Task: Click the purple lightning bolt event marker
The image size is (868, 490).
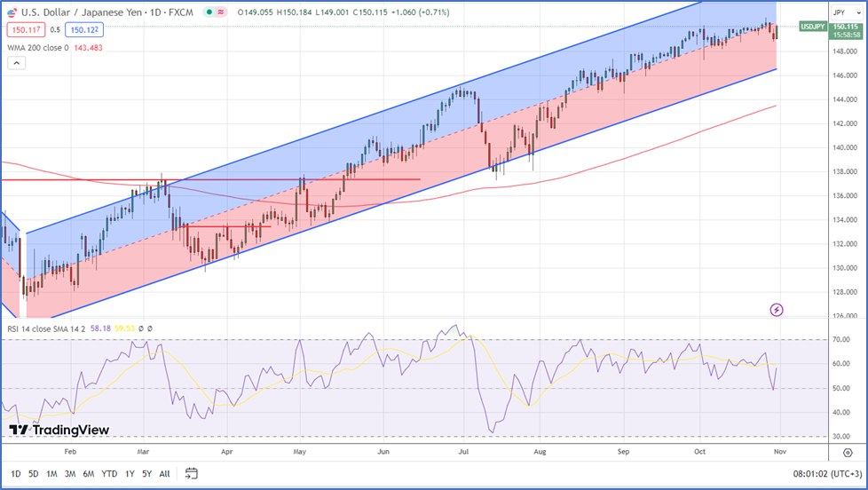Action: (777, 310)
